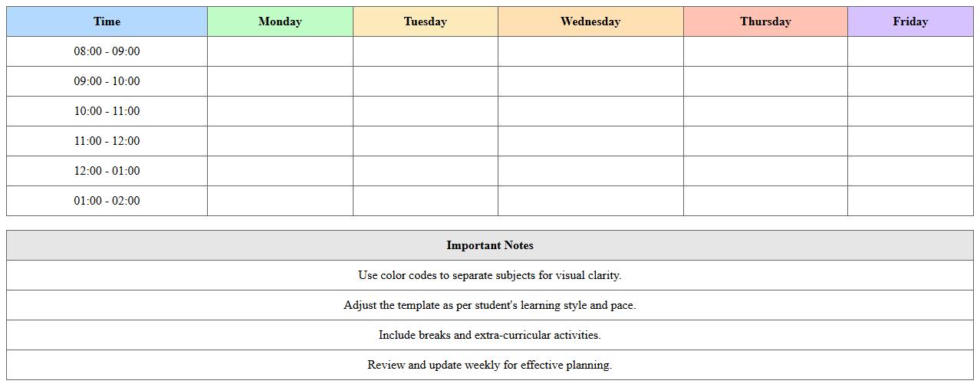Screen dimensions: 980x384
Task: Select the Wednesday column header
Action: point(590,21)
